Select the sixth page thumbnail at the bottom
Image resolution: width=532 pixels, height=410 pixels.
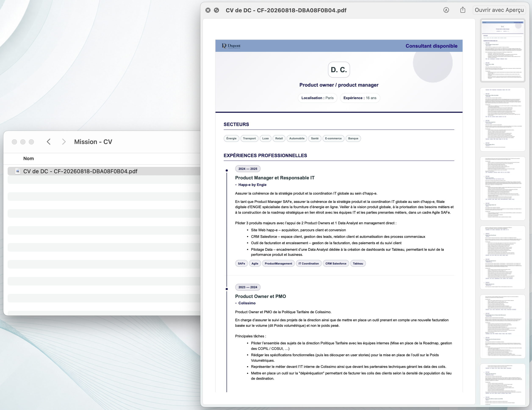point(503,384)
